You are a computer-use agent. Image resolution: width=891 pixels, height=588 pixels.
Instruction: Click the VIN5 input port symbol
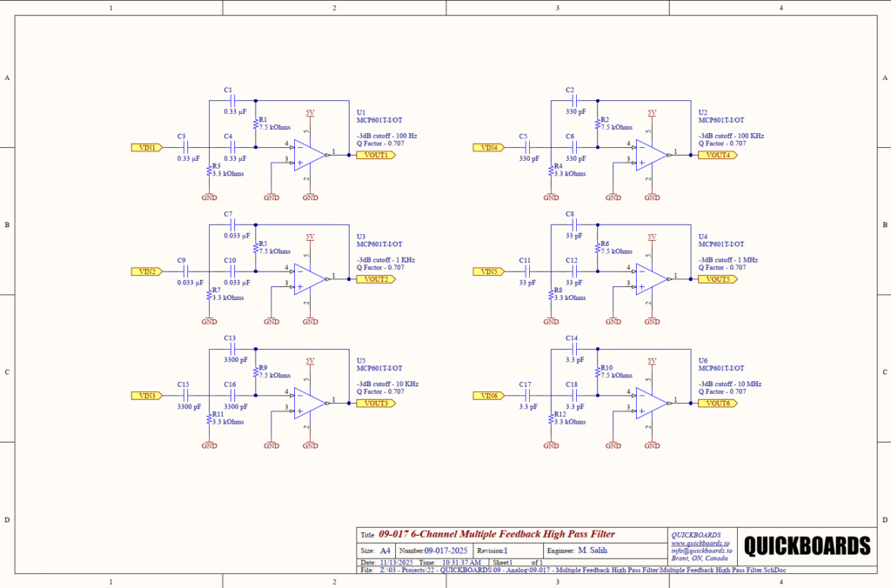point(490,272)
